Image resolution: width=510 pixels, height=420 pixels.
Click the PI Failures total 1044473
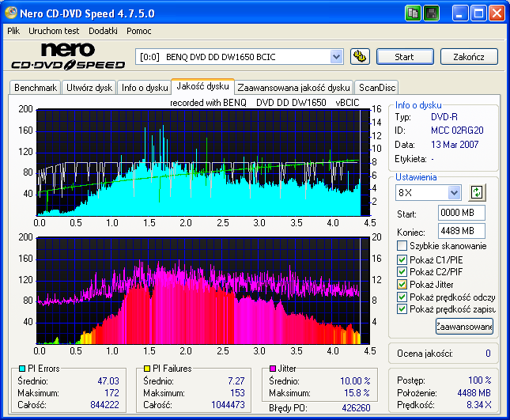[228, 405]
